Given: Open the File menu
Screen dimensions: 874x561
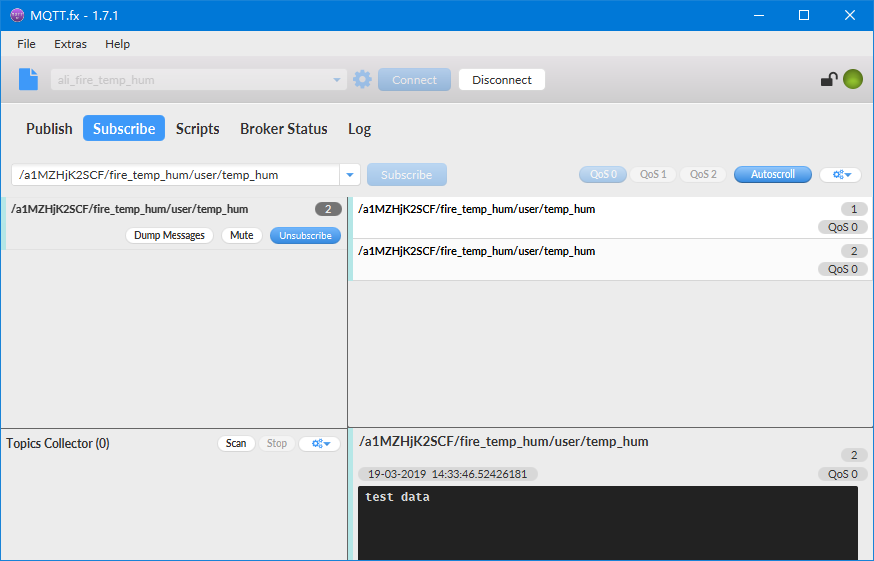Looking at the screenshot, I should (26, 44).
